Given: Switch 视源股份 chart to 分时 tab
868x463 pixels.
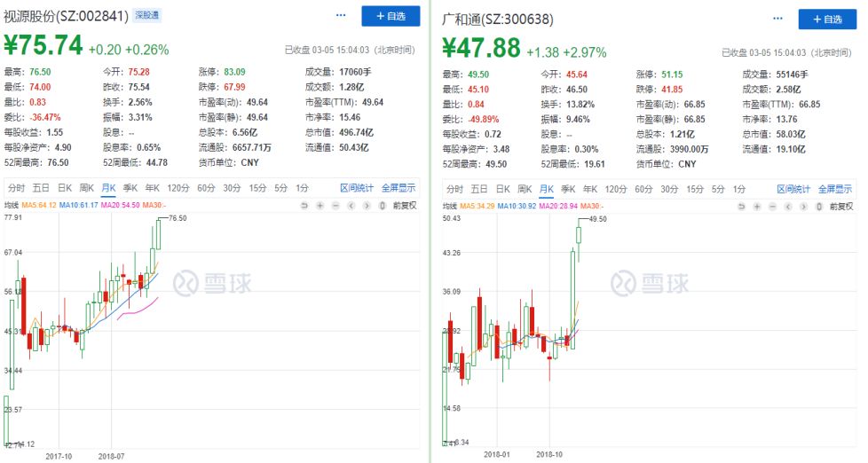Looking at the screenshot, I should [x=17, y=188].
